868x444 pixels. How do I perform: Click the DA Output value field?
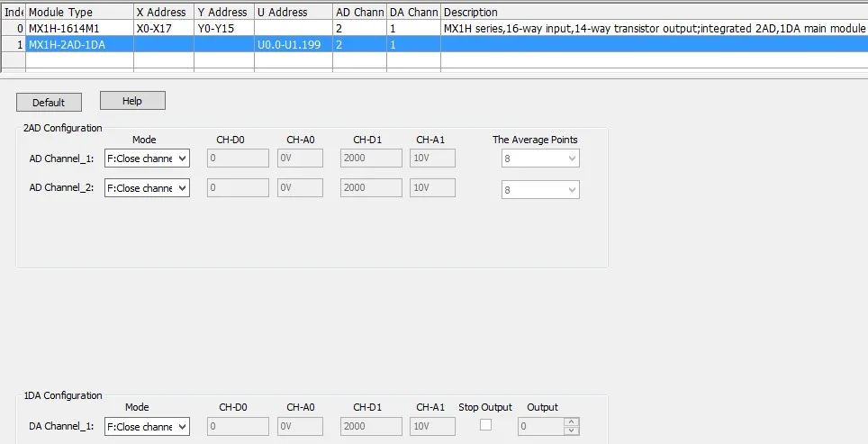[x=541, y=426]
